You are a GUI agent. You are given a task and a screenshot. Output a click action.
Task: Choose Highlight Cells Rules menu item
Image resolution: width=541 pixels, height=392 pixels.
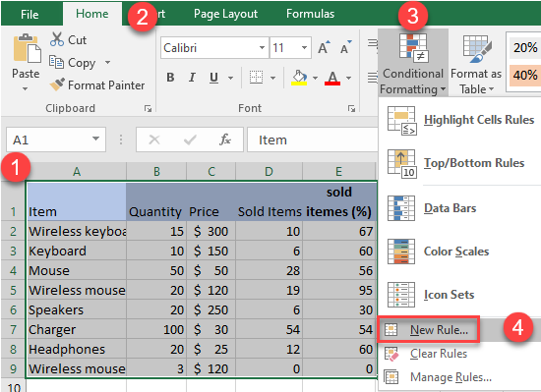[x=460, y=120]
